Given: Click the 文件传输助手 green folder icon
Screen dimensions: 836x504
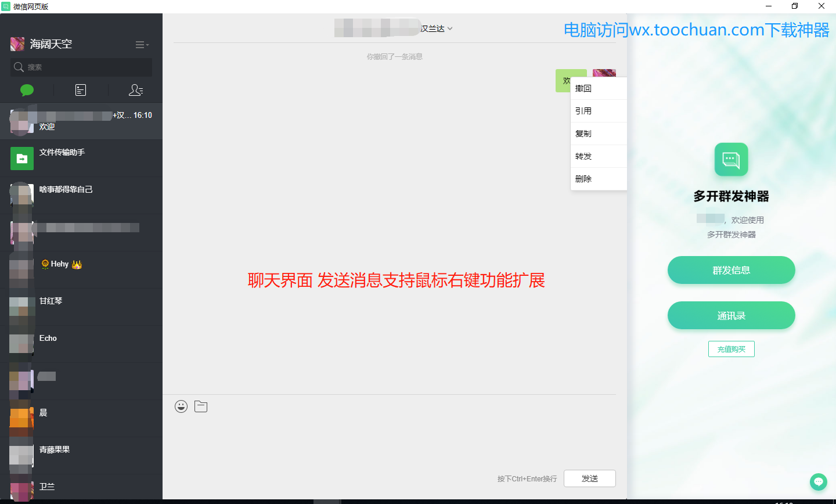Looking at the screenshot, I should pyautogui.click(x=22, y=159).
